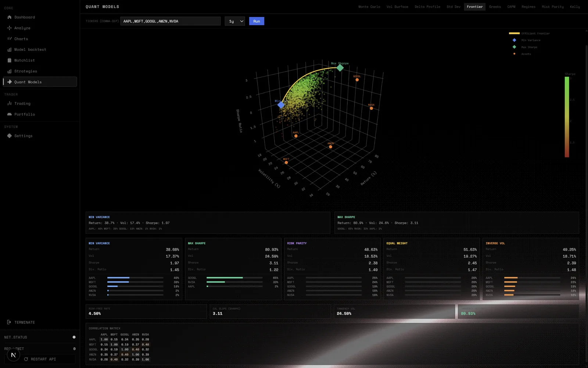Toggle the Efficient Frontier legend entry
This screenshot has width=588, height=368.
(529, 33)
